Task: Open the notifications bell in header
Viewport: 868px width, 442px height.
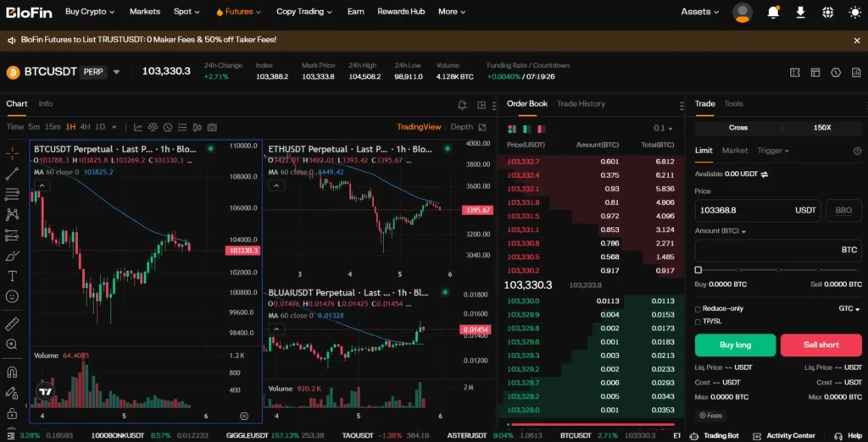Action: tap(773, 12)
